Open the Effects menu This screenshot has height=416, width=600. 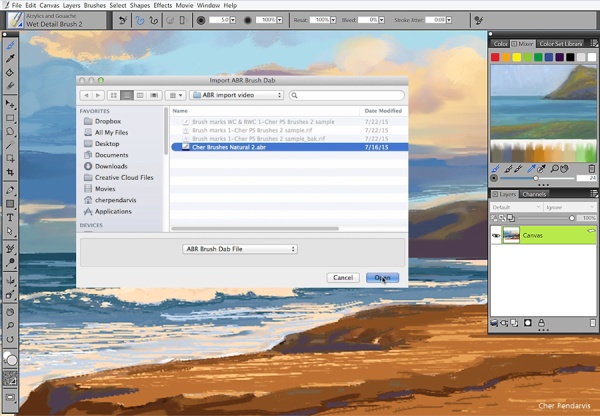pos(163,5)
